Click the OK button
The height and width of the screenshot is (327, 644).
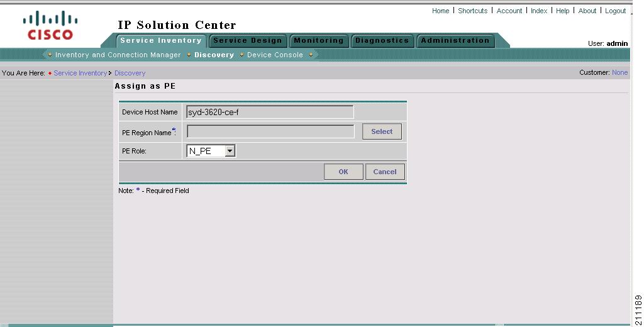click(x=343, y=172)
